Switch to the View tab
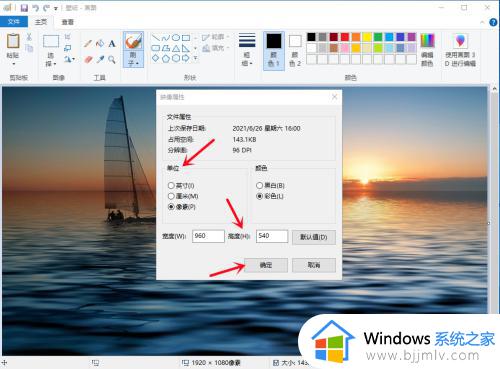The height and width of the screenshot is (369, 500). point(68,22)
